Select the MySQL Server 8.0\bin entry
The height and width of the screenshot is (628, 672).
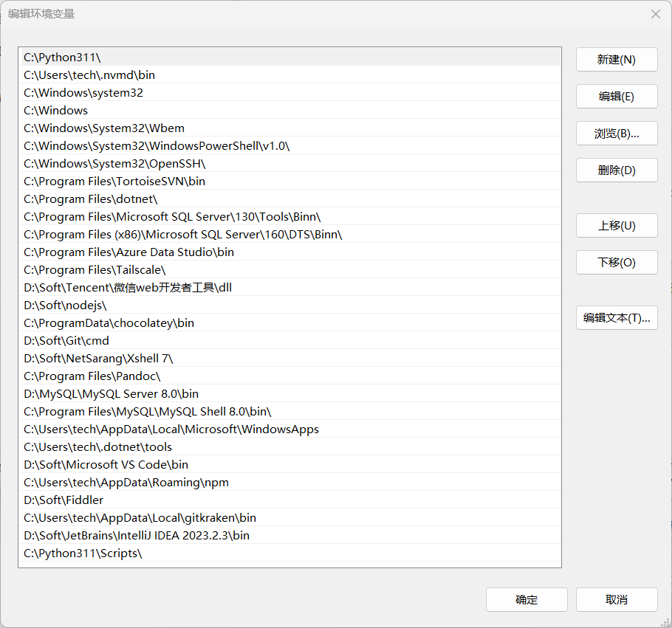[x=289, y=393]
